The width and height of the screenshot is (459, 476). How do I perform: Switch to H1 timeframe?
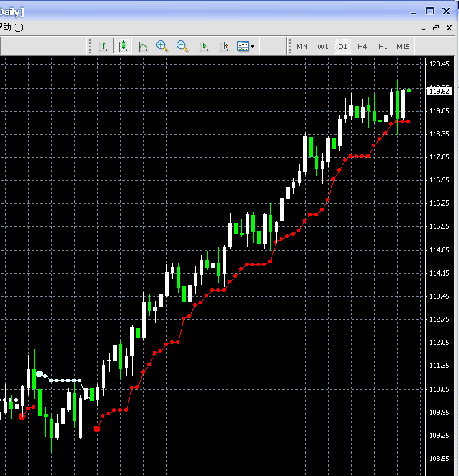click(383, 46)
